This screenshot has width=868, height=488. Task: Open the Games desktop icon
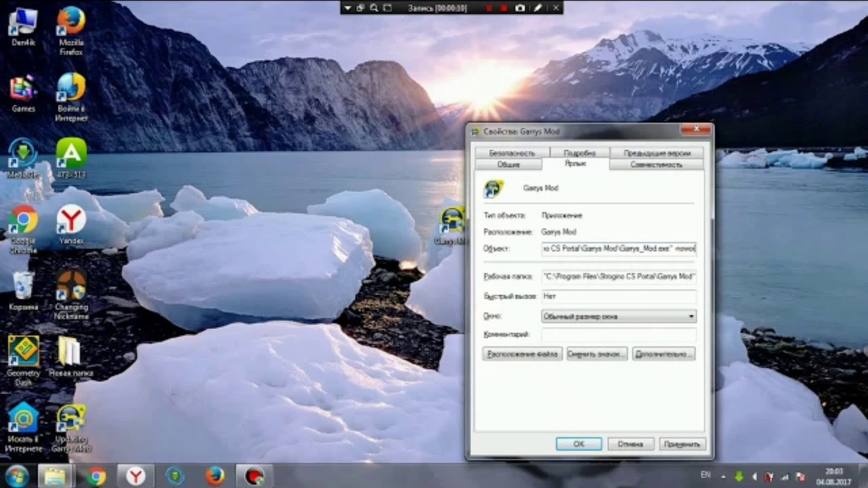pos(23,93)
